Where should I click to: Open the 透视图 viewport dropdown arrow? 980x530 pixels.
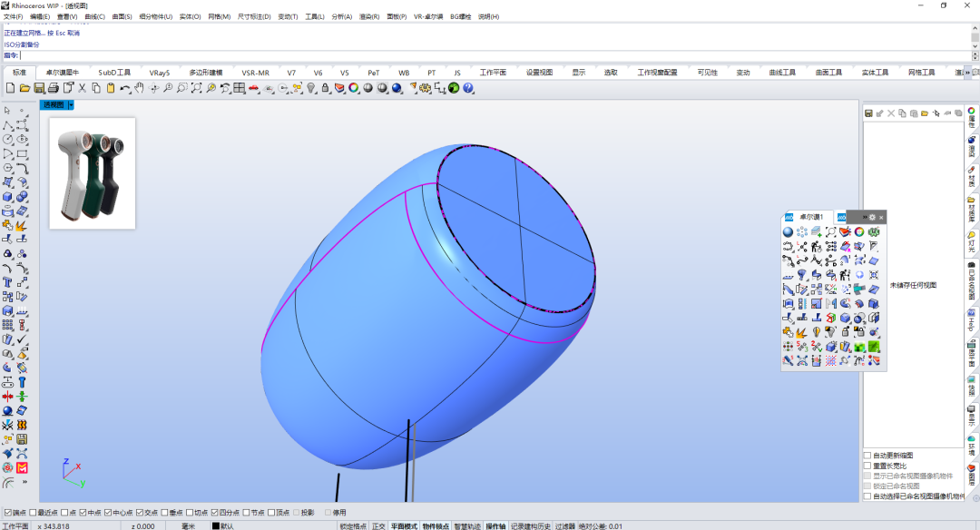click(x=71, y=105)
